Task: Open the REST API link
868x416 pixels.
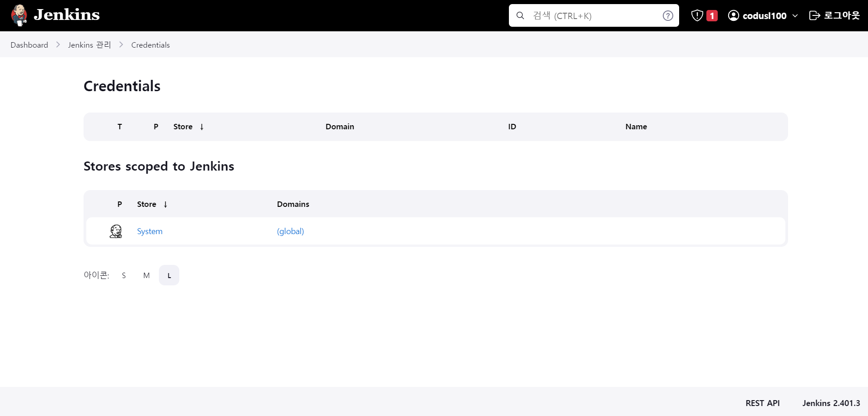Action: (x=763, y=403)
